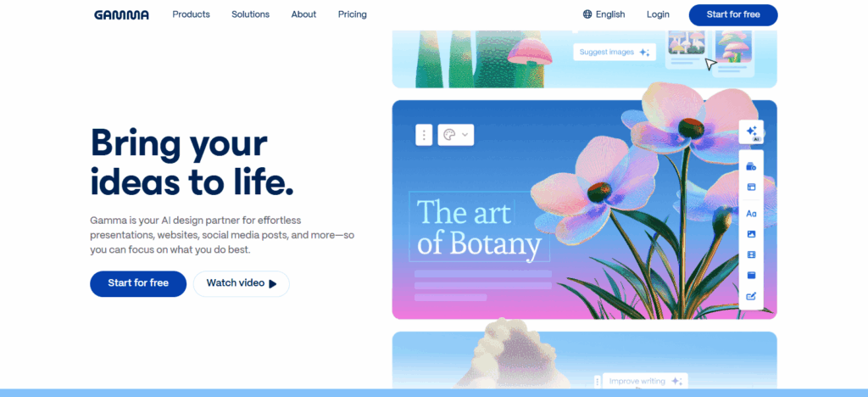Click the Gamma logo
This screenshot has width=868, height=397.
click(x=121, y=14)
